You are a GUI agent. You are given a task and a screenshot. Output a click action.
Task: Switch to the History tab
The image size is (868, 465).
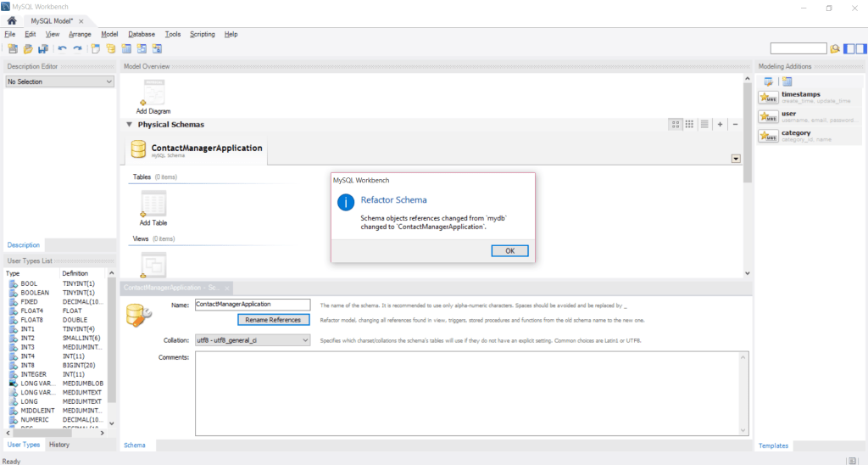[59, 445]
